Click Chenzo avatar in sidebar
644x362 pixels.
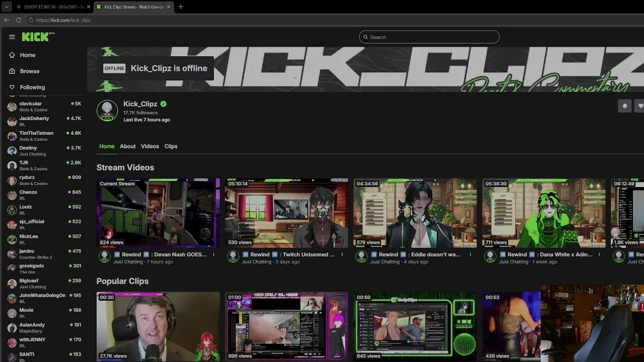coord(12,195)
